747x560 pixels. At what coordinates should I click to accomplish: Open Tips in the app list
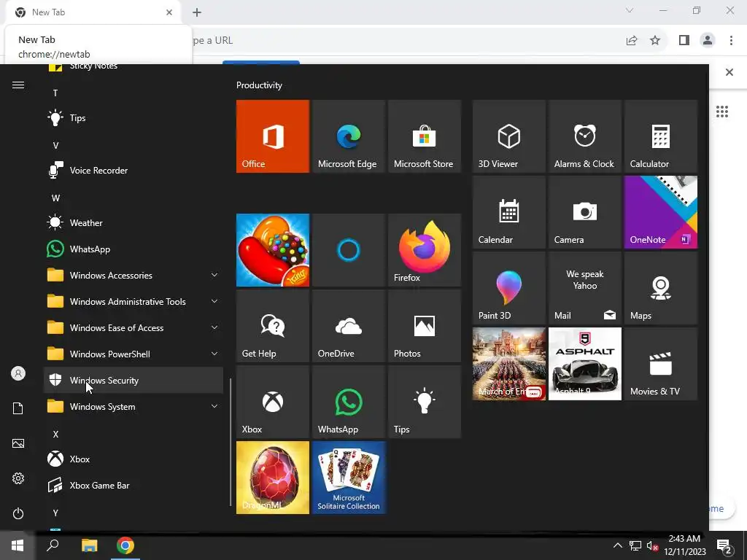tap(133, 117)
